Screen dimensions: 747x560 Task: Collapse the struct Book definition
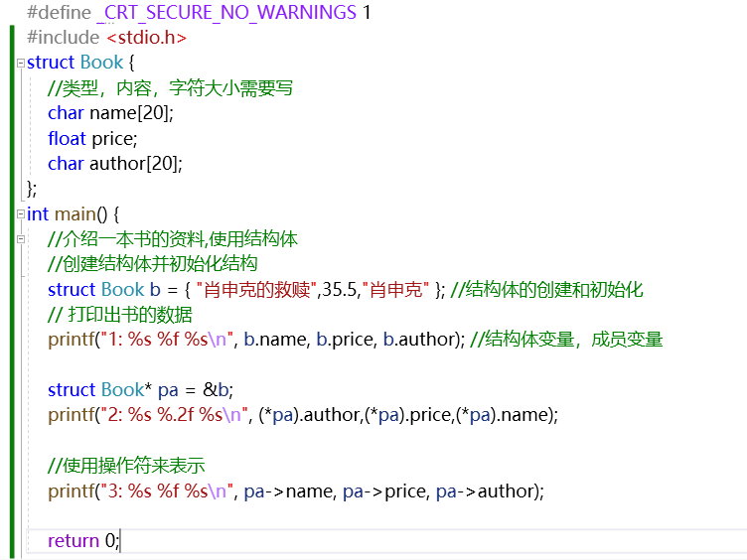pyautogui.click(x=21, y=63)
